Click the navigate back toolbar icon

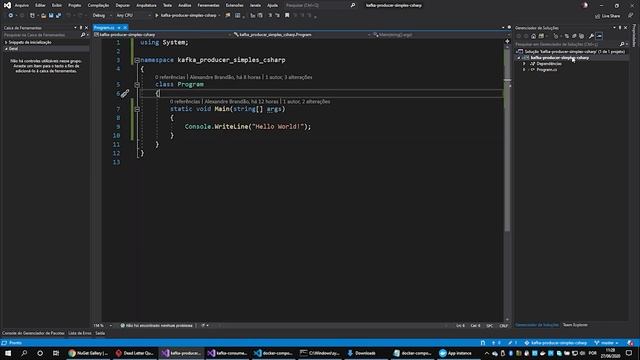11,16
